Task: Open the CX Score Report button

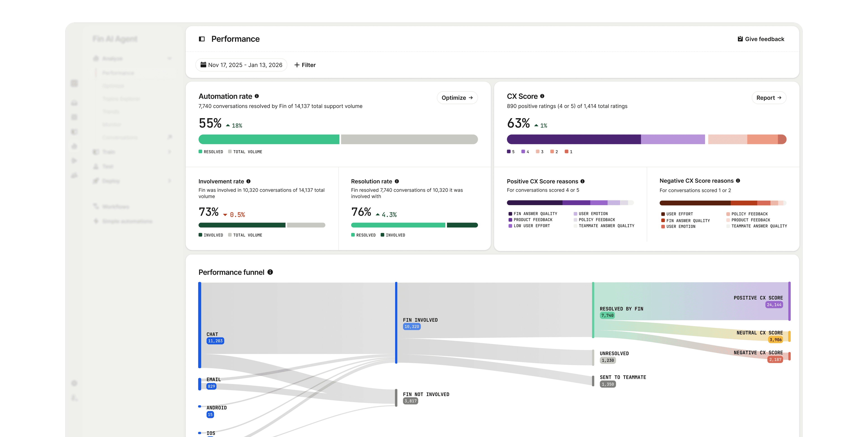Action: click(x=769, y=98)
